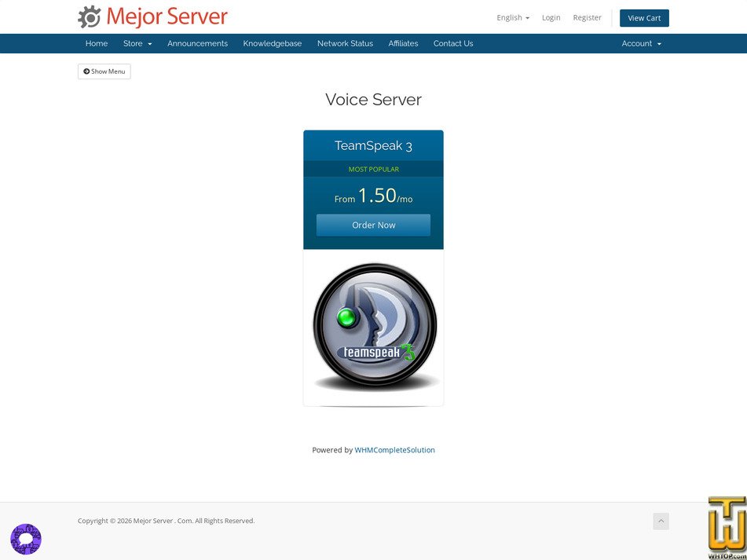Image resolution: width=747 pixels, height=560 pixels.
Task: Click Order Now for TeamSpeak 3
Action: pos(374,225)
